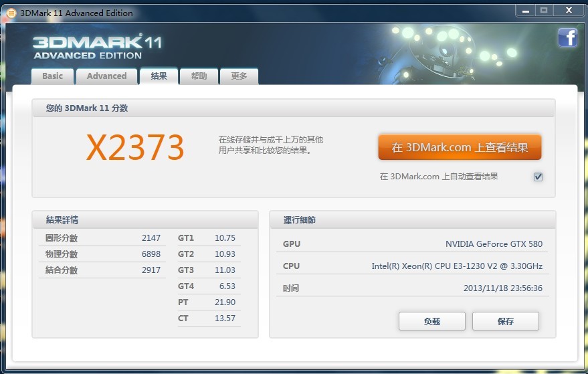
Task: Click the 您的 3DMark 11 分数 header
Action: click(x=293, y=108)
